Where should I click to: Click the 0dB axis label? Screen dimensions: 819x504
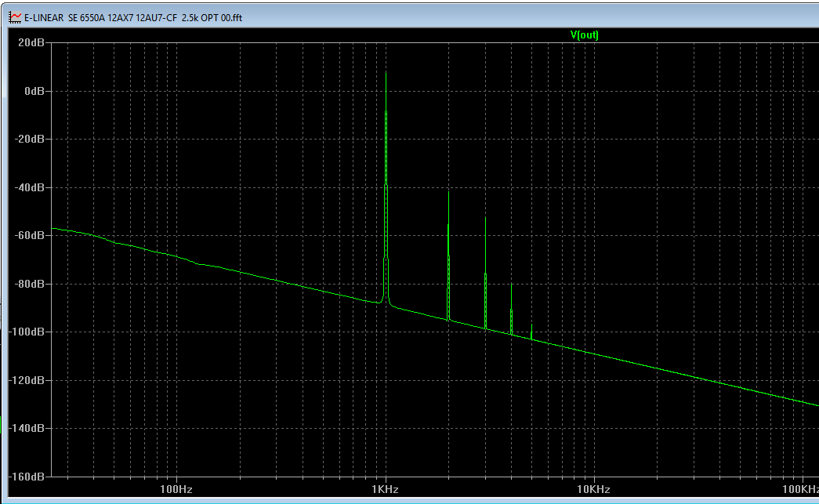pos(34,91)
